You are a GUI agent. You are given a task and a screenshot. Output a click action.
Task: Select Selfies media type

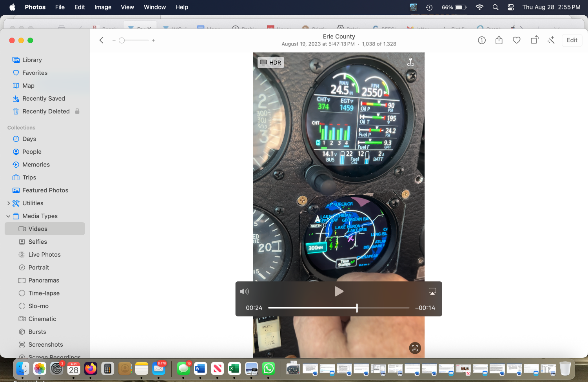(x=45, y=242)
